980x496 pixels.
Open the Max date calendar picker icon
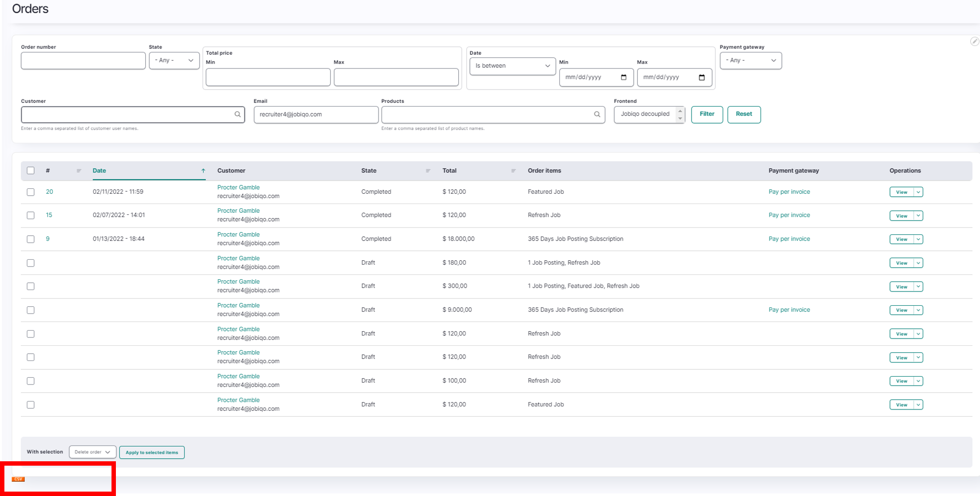[702, 77]
